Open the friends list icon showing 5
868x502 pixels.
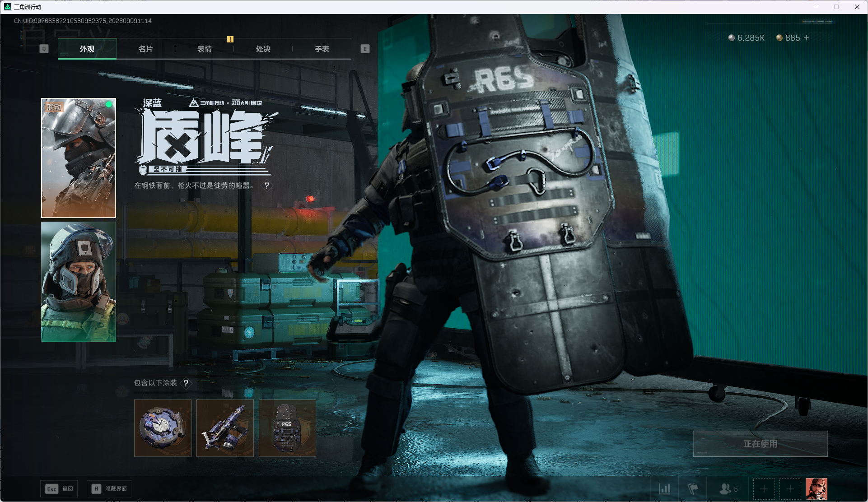pos(728,489)
